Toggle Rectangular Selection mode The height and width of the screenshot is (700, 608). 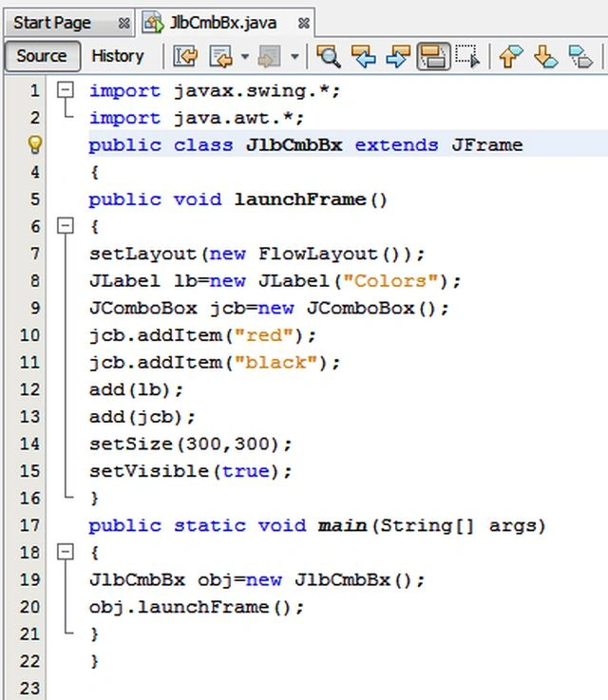[x=467, y=57]
